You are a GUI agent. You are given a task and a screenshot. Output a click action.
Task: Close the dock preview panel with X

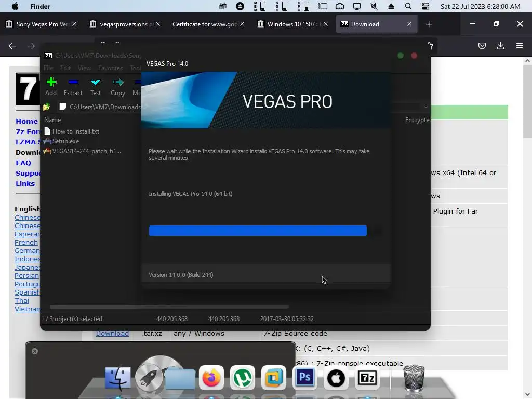click(x=35, y=351)
